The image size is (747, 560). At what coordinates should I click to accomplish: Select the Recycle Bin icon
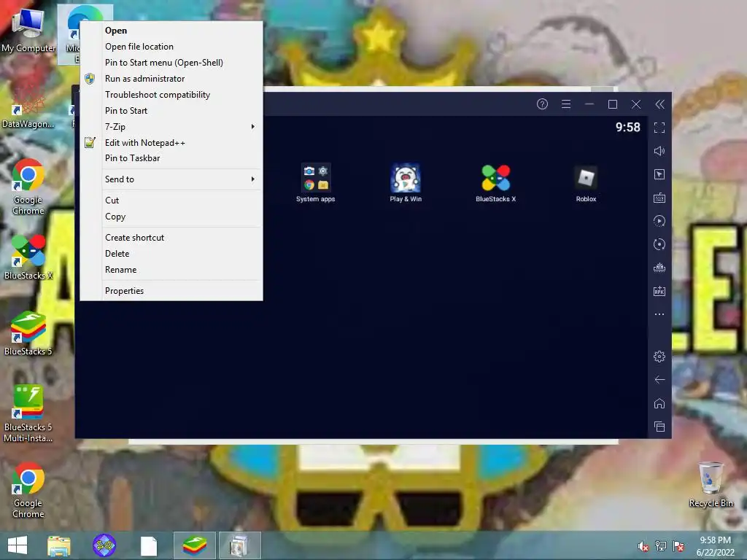click(711, 485)
